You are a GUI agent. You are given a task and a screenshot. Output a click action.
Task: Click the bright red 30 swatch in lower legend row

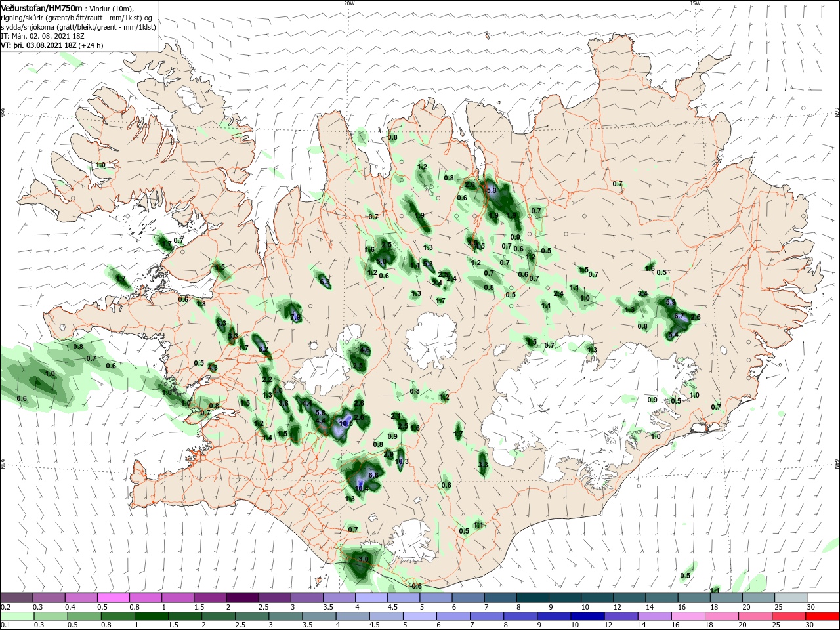tap(822, 616)
